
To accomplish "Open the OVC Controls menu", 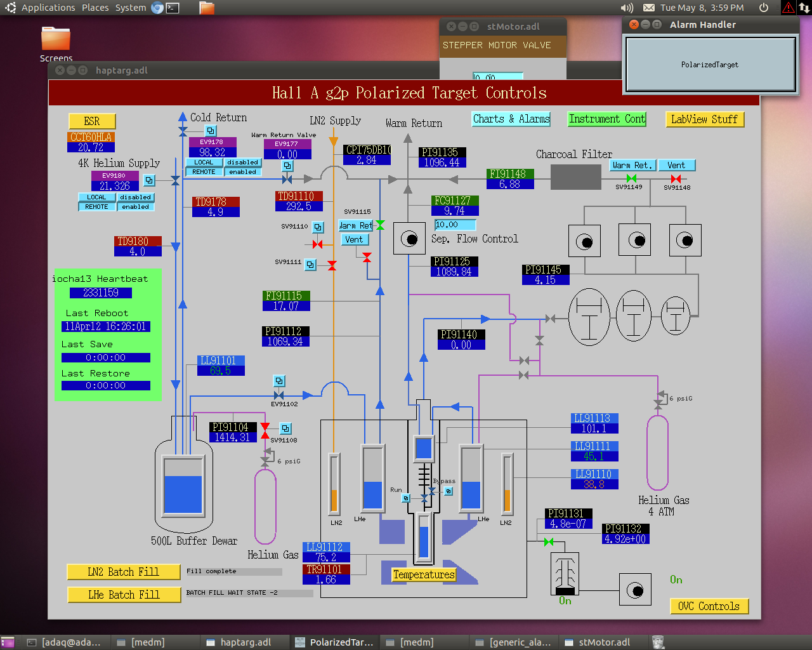I will coord(709,606).
